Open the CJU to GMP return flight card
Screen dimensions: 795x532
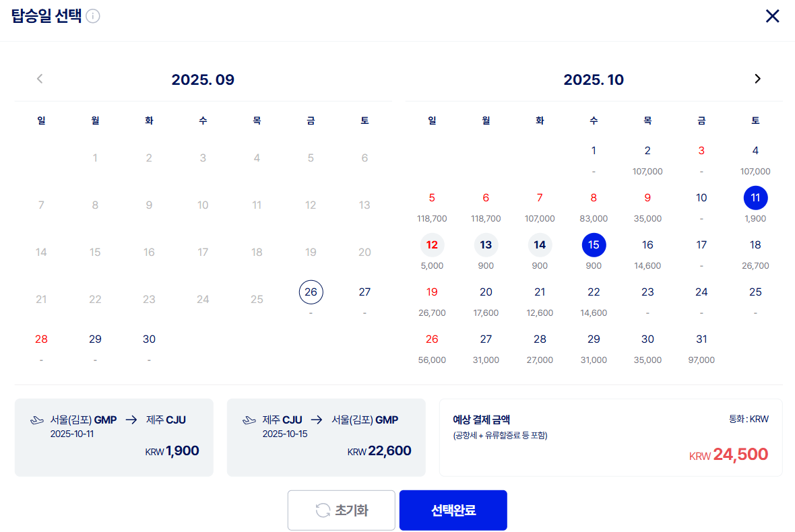(326, 438)
